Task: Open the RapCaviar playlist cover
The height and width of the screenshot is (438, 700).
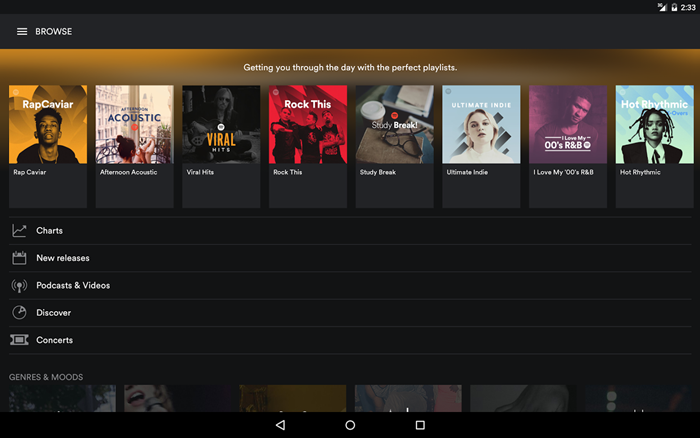Action: pyautogui.click(x=48, y=125)
